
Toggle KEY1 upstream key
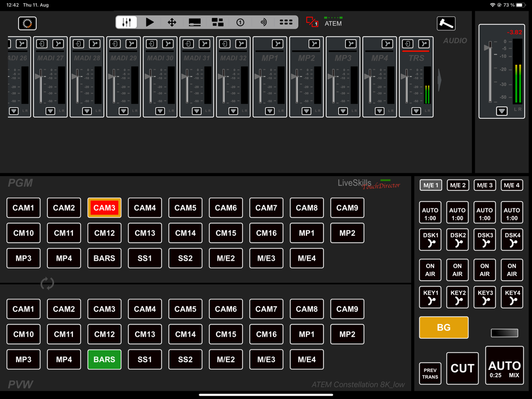tap(430, 297)
